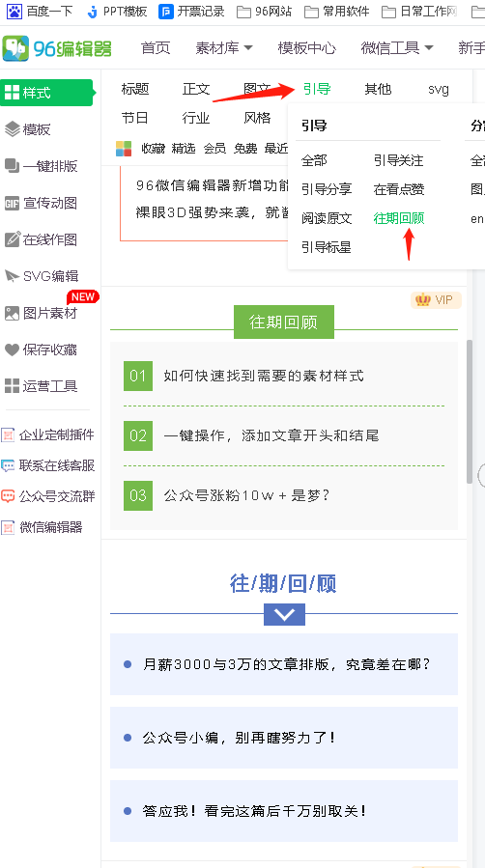Open SVG编辑 in the sidebar
Viewport: 485px width, 868px height.
click(42, 276)
